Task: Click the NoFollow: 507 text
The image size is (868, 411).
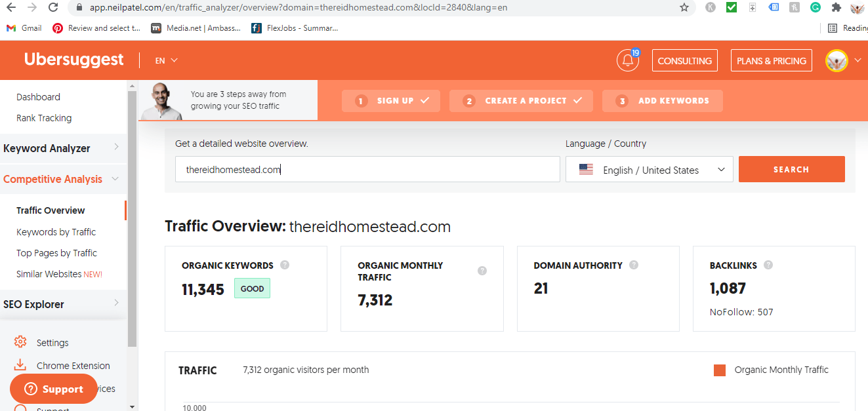Action: point(741,312)
